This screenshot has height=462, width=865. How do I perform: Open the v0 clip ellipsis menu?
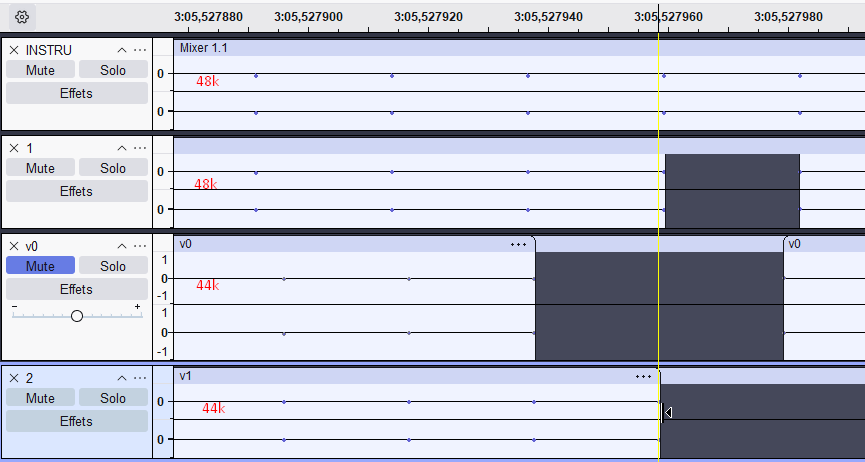click(518, 244)
